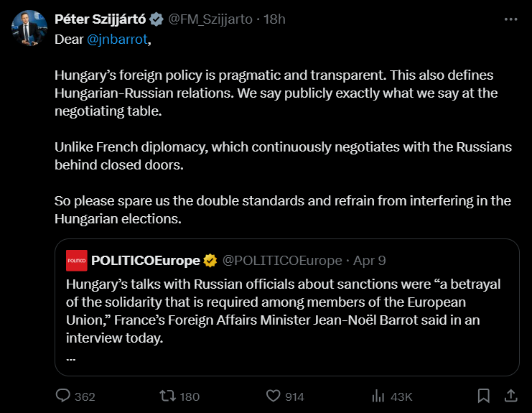This screenshot has height=413, width=532.
Task: Click the gold verified badge beside POLITICOEurope
Action: pyautogui.click(x=210, y=260)
